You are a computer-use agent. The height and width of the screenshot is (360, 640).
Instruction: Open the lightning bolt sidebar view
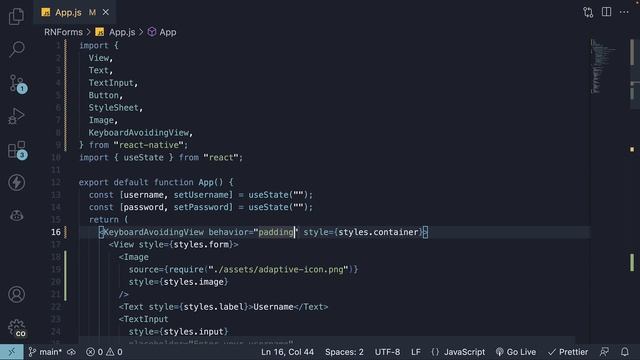pos(16,182)
